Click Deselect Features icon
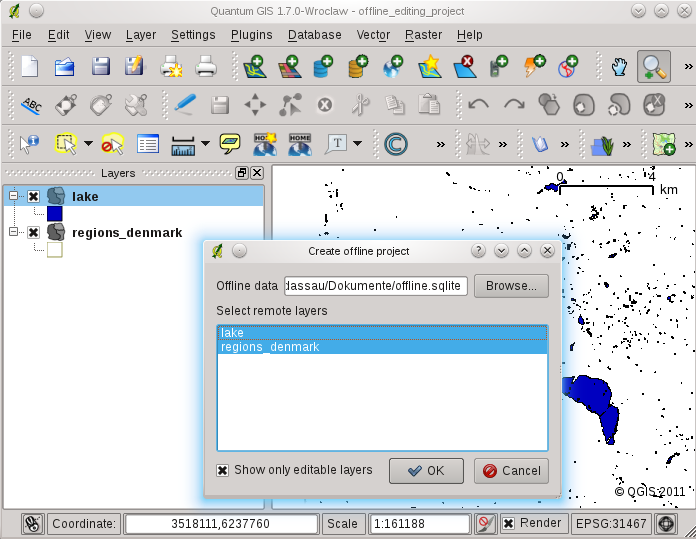Screen dimensions: 696x539 click(x=113, y=144)
